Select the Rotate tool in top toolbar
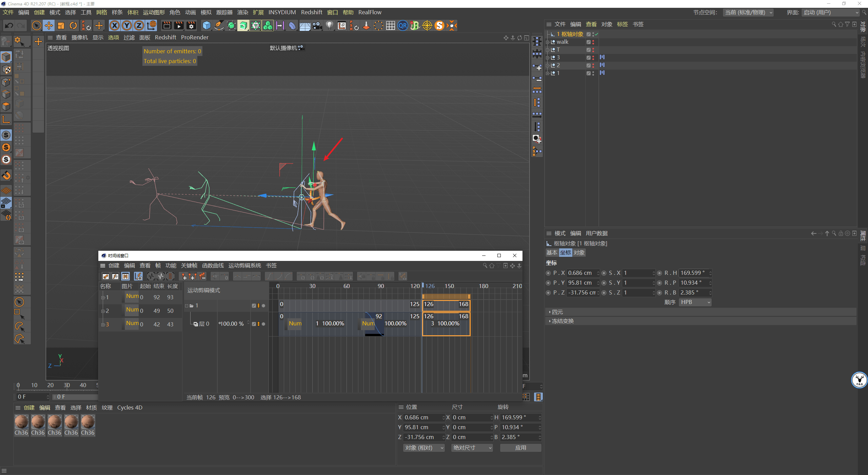 (73, 25)
